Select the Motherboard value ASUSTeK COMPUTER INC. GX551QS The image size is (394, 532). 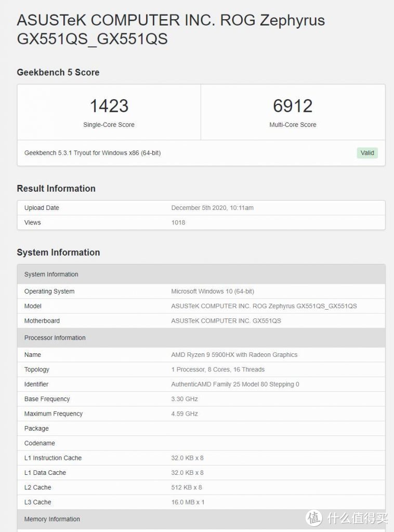pyautogui.click(x=226, y=321)
